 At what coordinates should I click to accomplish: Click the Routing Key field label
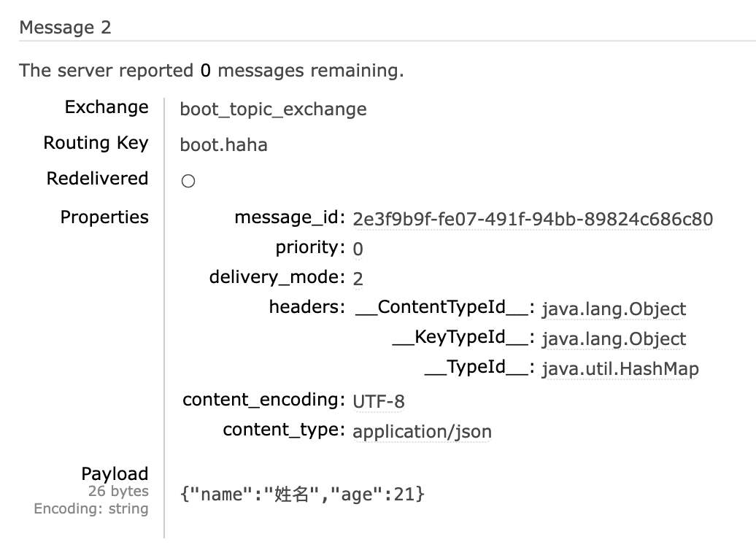[96, 142]
